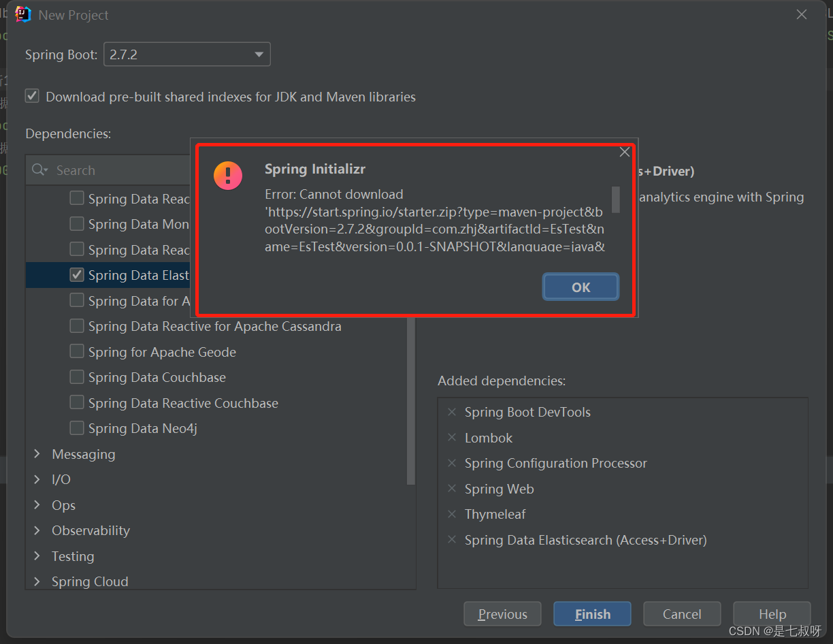Remove added Spring Data Elasticsearch dependency

click(452, 540)
